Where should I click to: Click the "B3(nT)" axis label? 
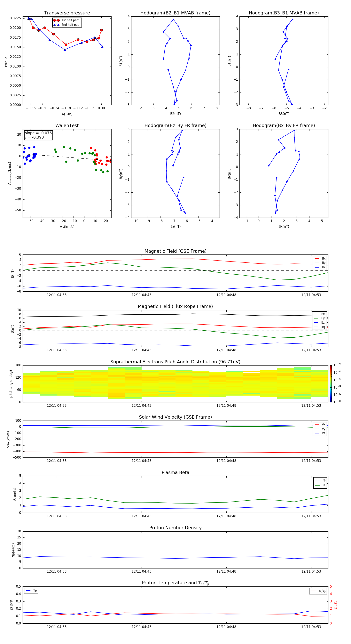click(284, 114)
